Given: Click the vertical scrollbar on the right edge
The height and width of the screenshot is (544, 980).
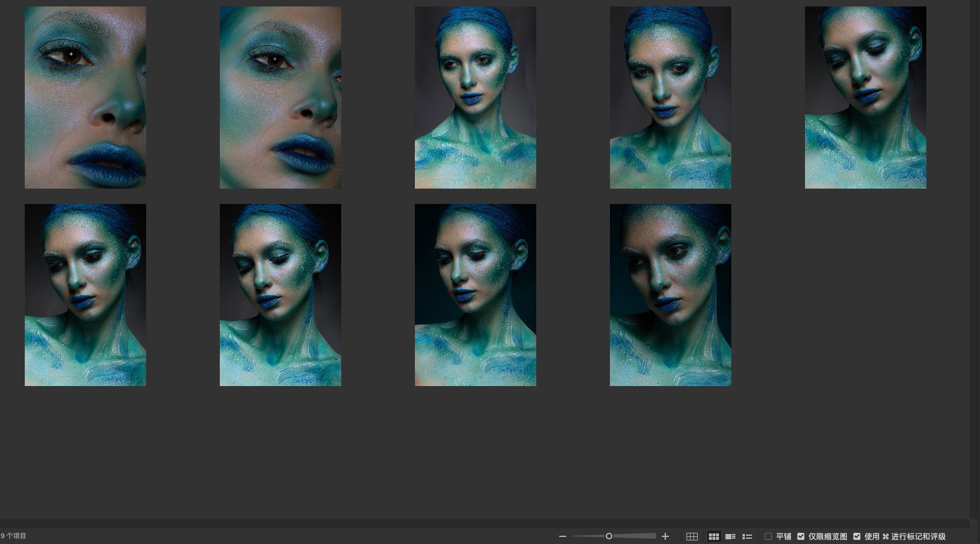Looking at the screenshot, I should [975, 259].
